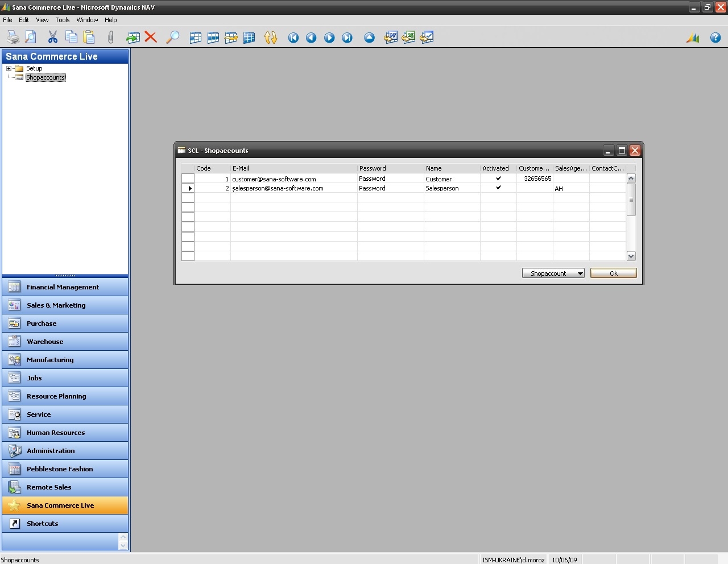Screen dimensions: 728x564
Task: Open the Shortcuts navigation button
Action: point(65,524)
